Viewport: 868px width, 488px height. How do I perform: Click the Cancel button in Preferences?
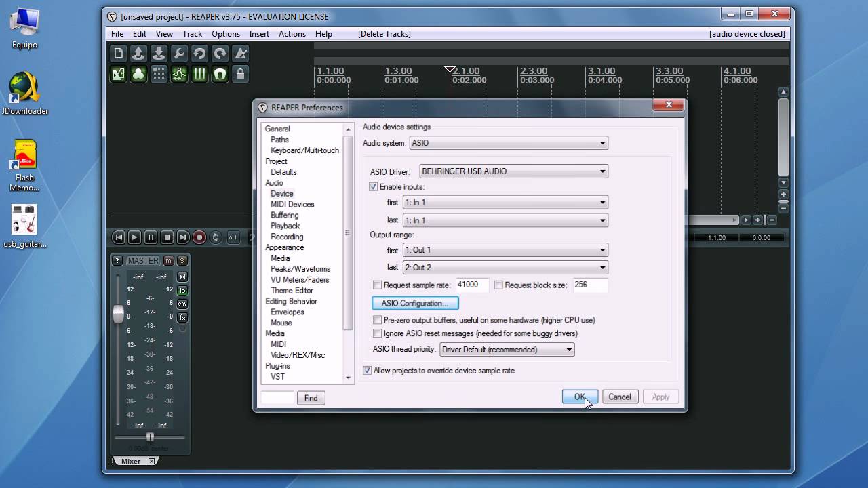point(620,397)
